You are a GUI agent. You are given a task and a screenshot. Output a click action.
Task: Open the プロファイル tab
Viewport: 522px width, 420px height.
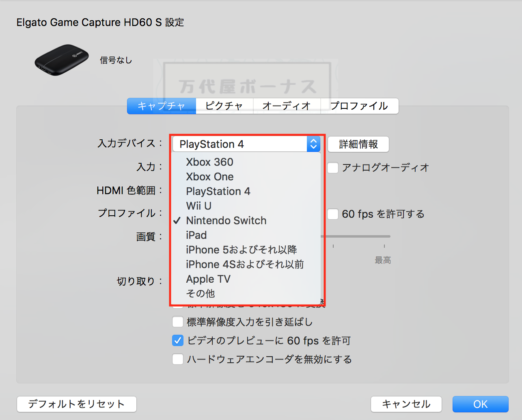(360, 106)
